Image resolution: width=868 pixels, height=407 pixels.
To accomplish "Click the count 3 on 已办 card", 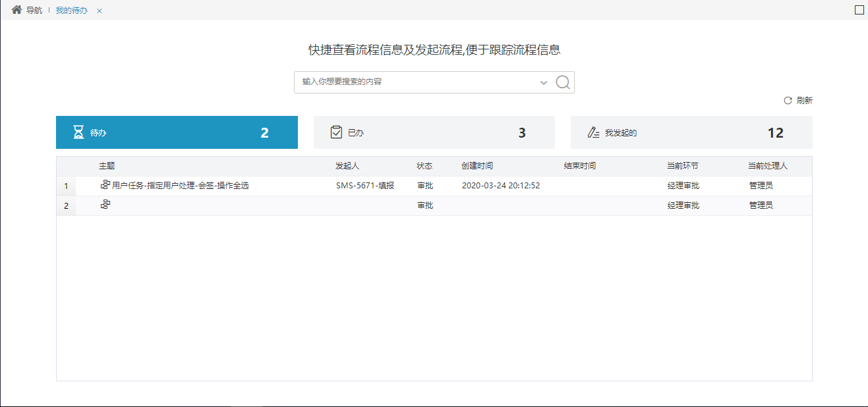I will (x=522, y=132).
